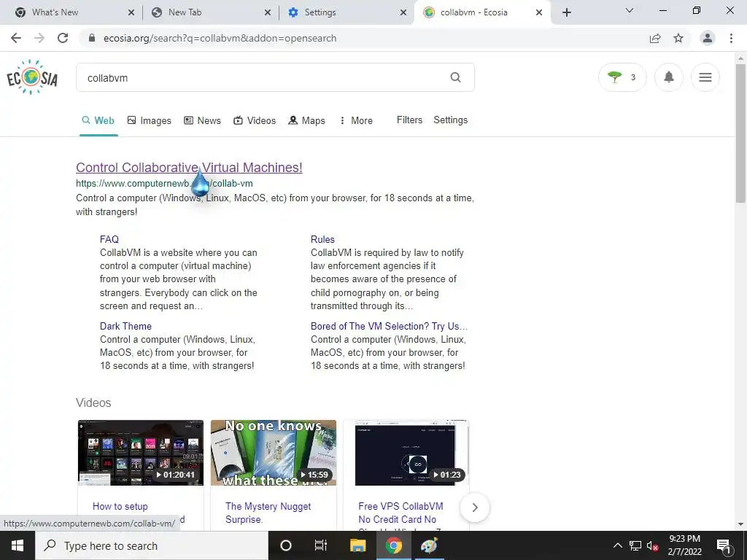This screenshot has height=560, width=747.
Task: Open the Rules sitelink
Action: click(x=322, y=239)
